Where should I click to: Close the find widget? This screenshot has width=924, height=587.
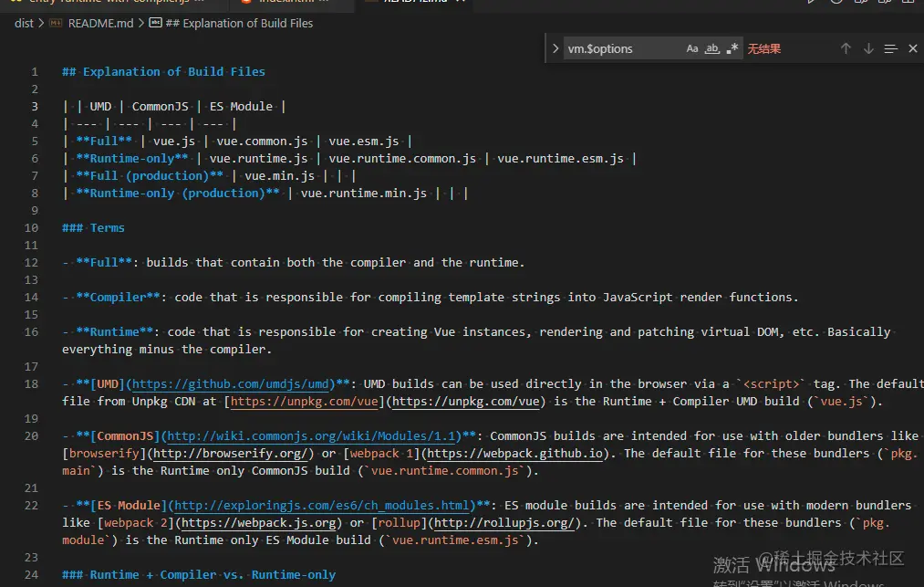coord(913,48)
